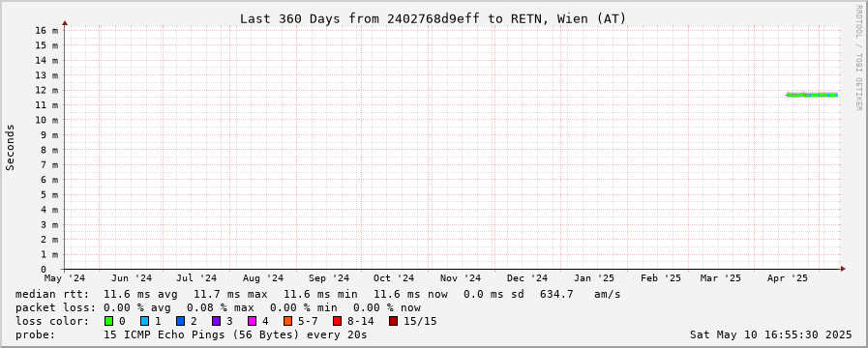Click the May '24 axis label
Viewport: 868px width, 348px height.
click(65, 278)
